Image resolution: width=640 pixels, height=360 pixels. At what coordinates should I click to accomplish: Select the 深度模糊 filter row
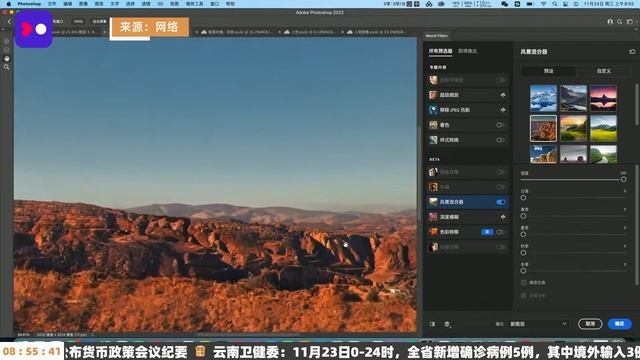coord(468,217)
